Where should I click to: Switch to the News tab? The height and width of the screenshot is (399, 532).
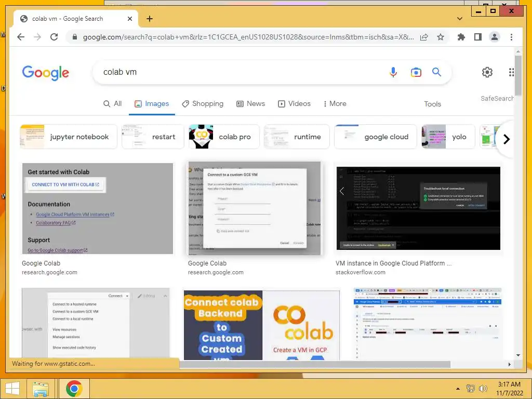tap(251, 104)
